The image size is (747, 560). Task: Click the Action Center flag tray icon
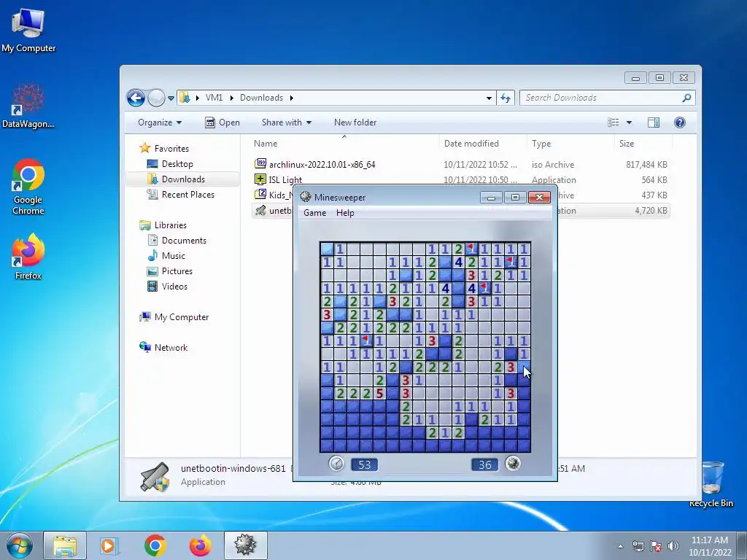tap(656, 546)
